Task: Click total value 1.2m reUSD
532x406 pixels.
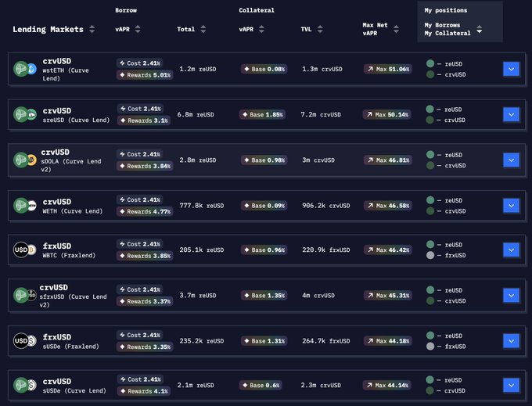Action: [198, 69]
